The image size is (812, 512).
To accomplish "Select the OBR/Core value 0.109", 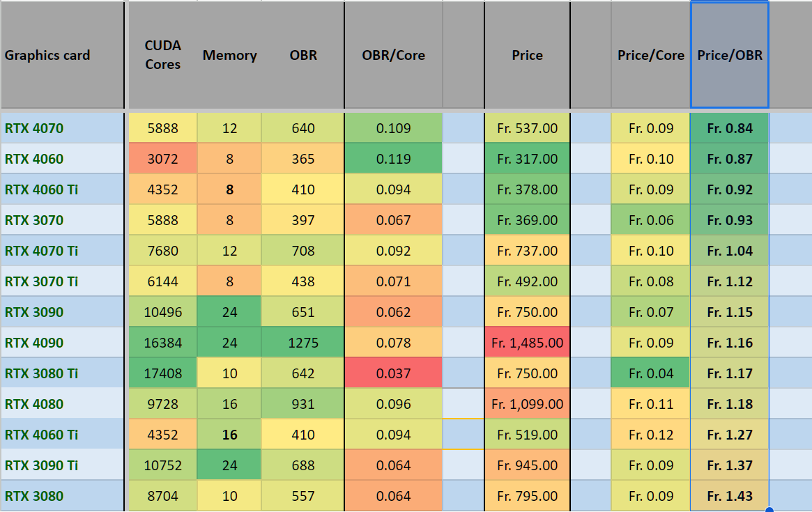I will point(394,128).
